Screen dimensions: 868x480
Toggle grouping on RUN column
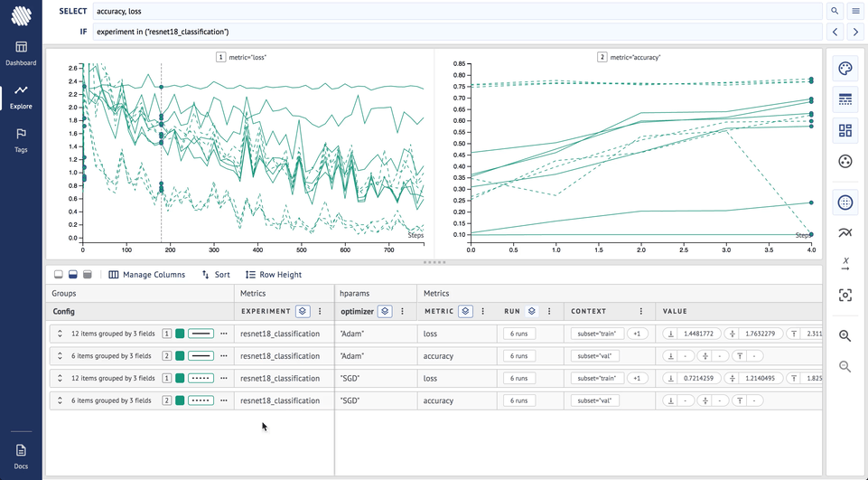[x=531, y=312]
